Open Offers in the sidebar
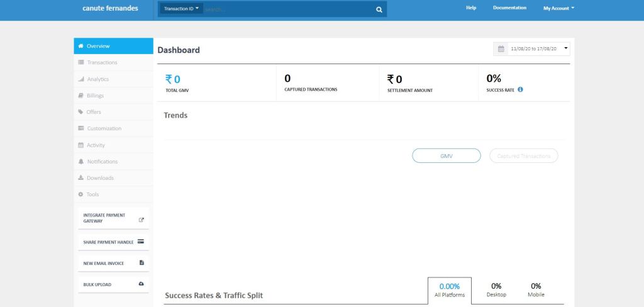 114,112
